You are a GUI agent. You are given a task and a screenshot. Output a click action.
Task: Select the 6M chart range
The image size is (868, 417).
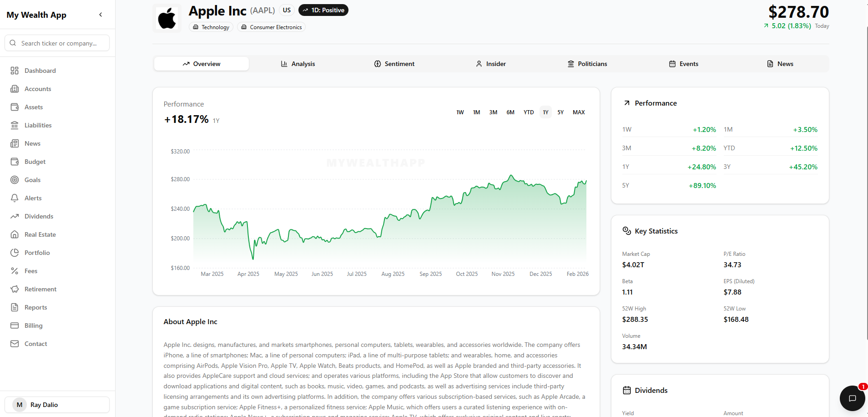click(x=510, y=112)
